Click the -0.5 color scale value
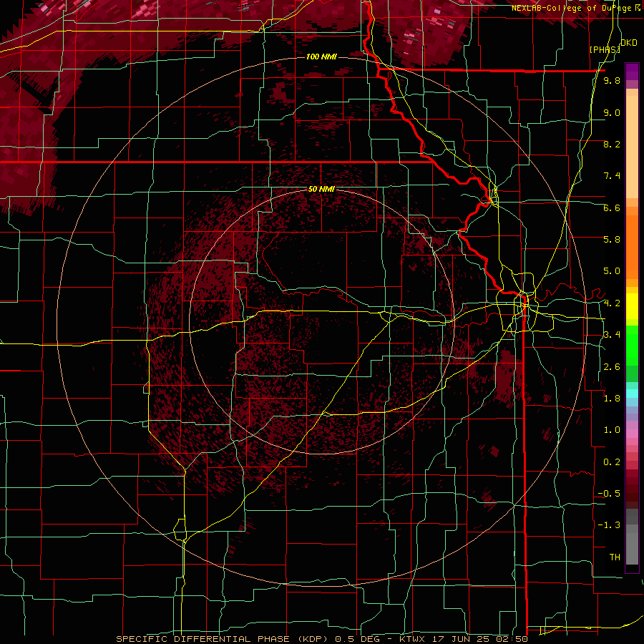Screen dimensions: 644x644 click(609, 494)
